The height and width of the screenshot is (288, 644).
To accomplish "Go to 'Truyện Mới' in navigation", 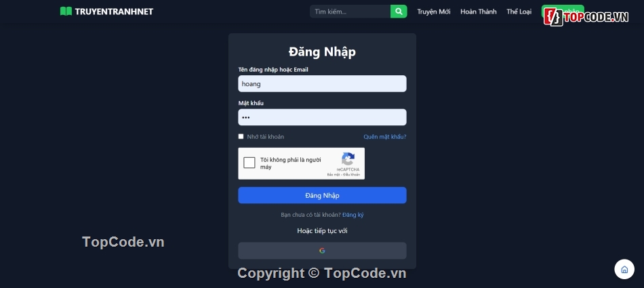I will [x=434, y=12].
